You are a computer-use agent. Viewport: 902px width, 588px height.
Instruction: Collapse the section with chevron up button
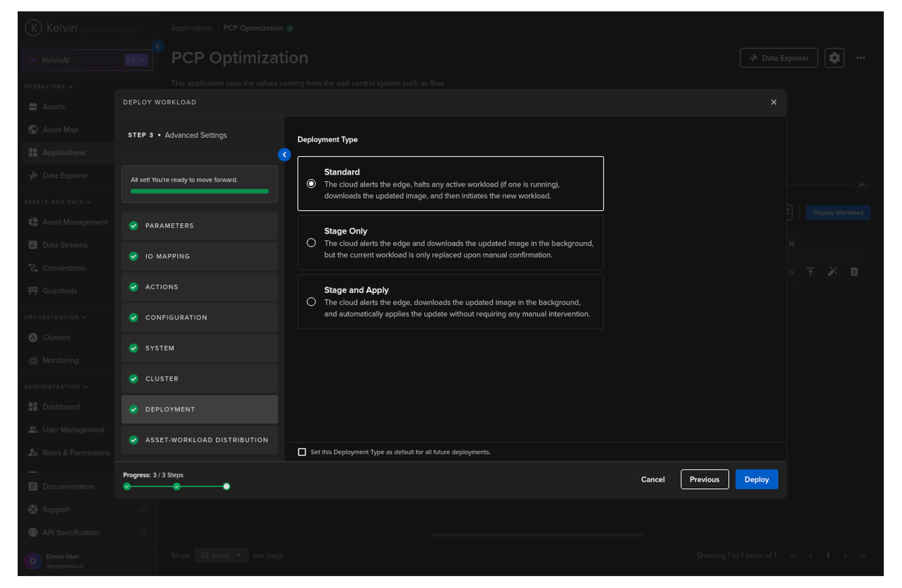(861, 185)
